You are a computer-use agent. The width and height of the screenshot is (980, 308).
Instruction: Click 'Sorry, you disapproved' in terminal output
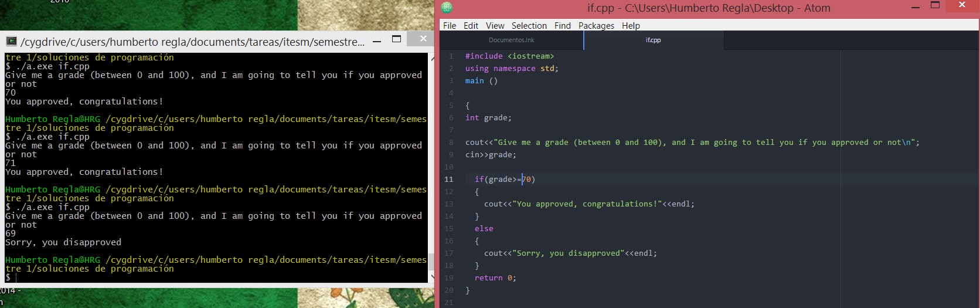pyautogui.click(x=63, y=242)
